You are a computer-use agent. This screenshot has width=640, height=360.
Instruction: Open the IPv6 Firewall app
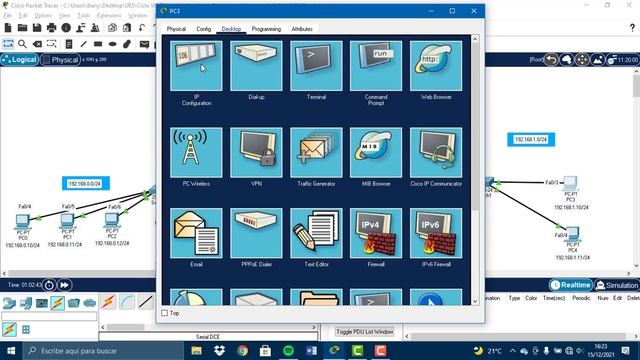tap(436, 233)
